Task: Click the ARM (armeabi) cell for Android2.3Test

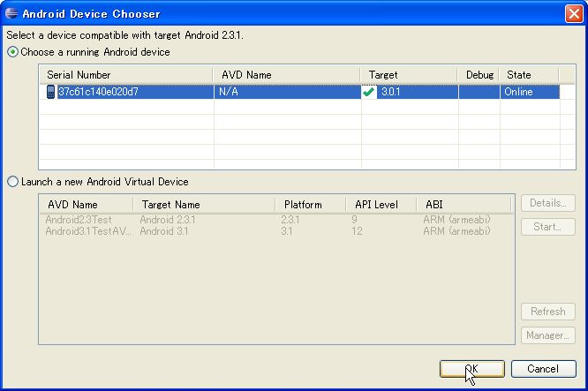Action: click(456, 220)
